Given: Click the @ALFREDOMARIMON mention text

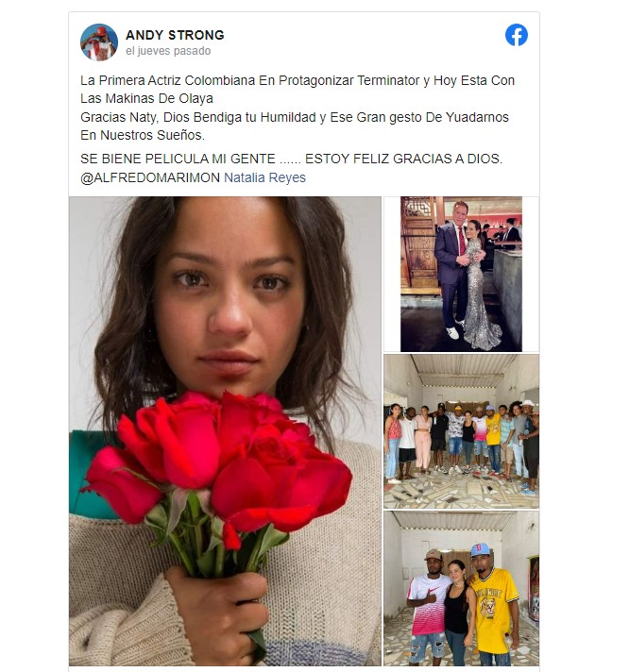Looking at the screenshot, I should [x=149, y=177].
